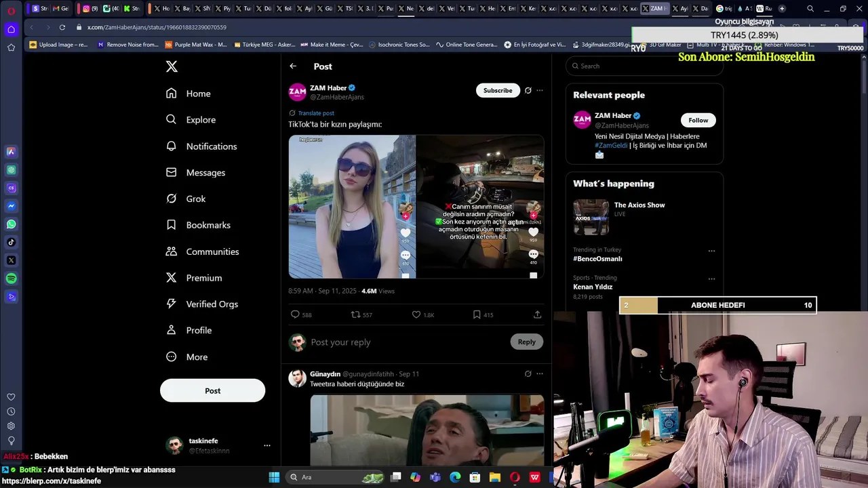Click taskbar Ara search box
The image size is (868, 488).
336,477
